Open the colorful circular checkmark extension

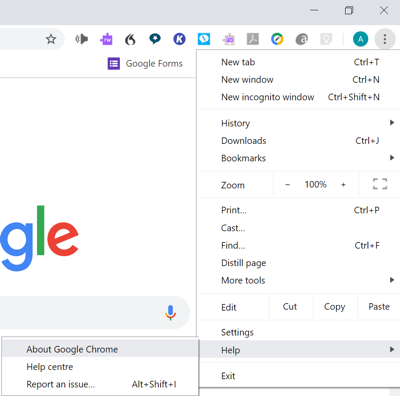(x=277, y=39)
